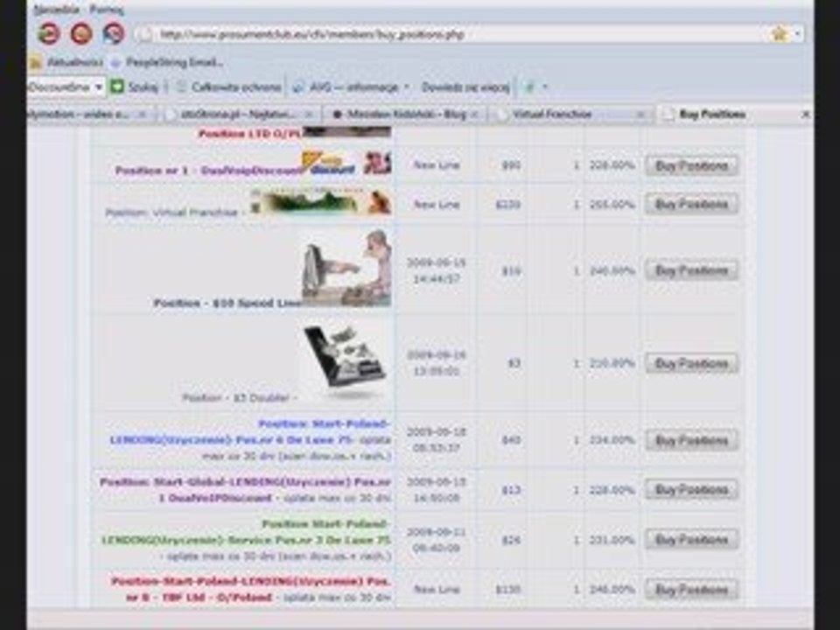Close the Buy Positions tab

click(x=805, y=115)
